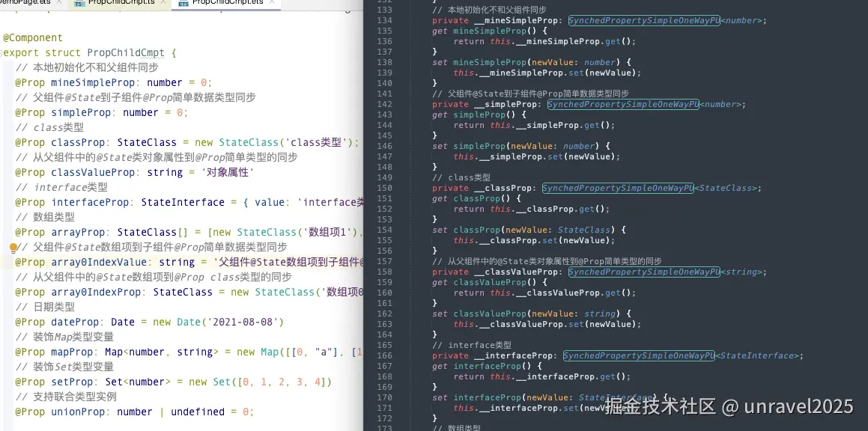
Task: Click the @Component decorator text
Action: coord(33,37)
